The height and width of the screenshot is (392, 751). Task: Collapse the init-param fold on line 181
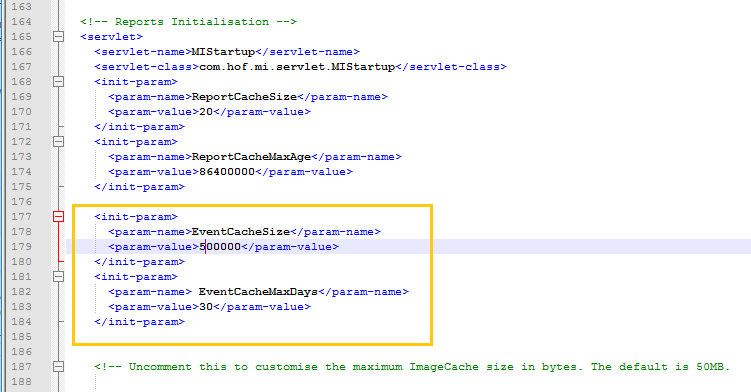pyautogui.click(x=58, y=277)
